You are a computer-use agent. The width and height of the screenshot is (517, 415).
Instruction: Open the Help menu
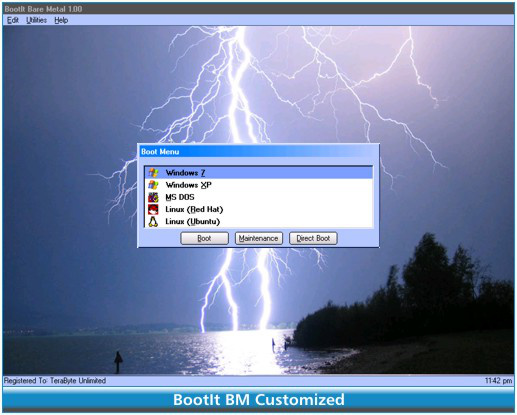coord(61,20)
